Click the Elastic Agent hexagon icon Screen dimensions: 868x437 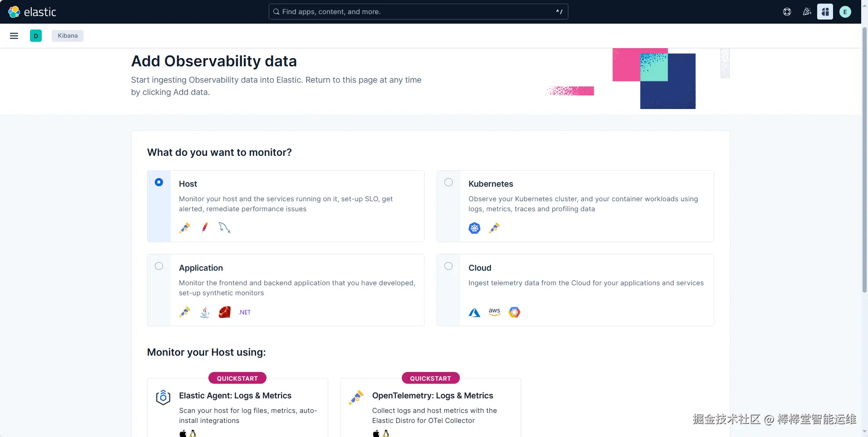pos(163,397)
